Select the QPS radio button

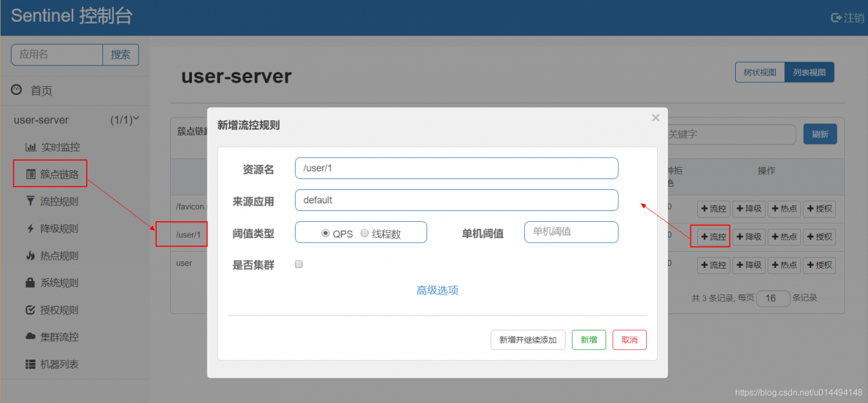click(325, 233)
